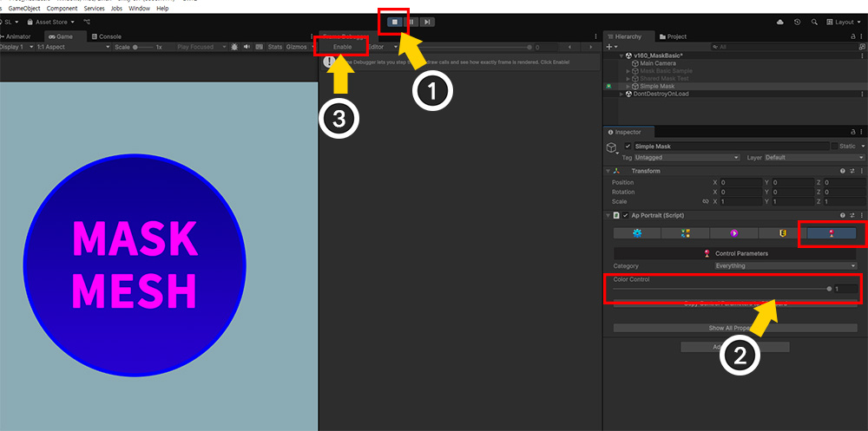868x431 pixels.
Task: Mute audio with the speaker icon
Action: pos(247,47)
